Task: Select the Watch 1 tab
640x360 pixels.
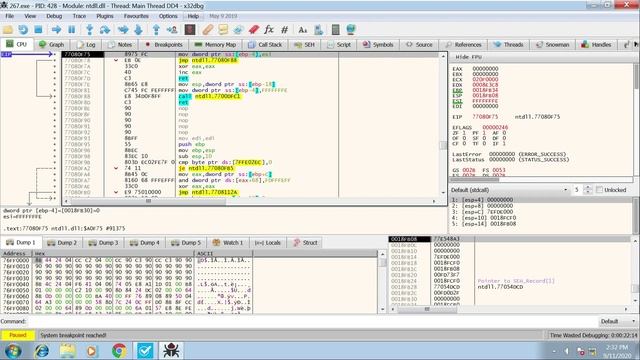Action: pos(228,242)
